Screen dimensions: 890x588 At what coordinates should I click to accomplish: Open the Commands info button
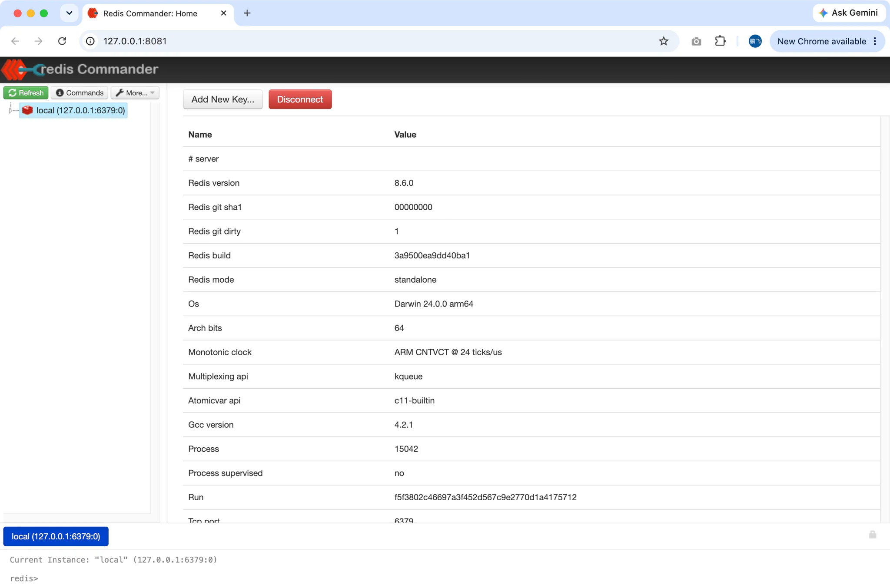tap(80, 92)
